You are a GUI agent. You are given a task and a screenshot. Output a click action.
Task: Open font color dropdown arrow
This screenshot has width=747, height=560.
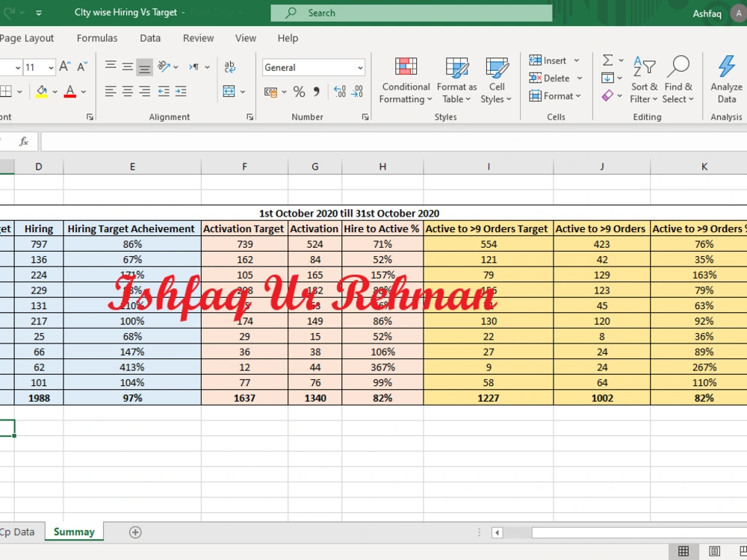pos(84,91)
